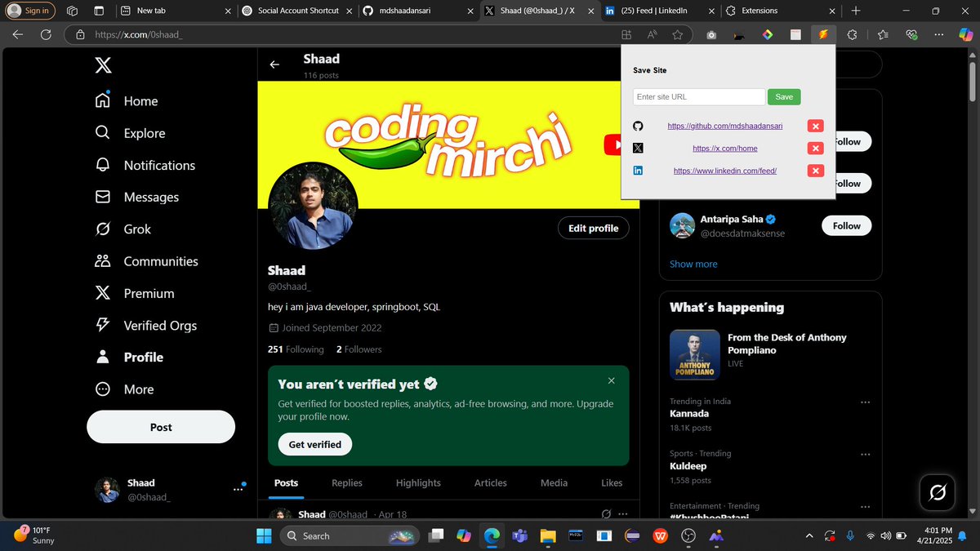Open the Windows Start menu
The height and width of the screenshot is (551, 980).
coord(264,535)
